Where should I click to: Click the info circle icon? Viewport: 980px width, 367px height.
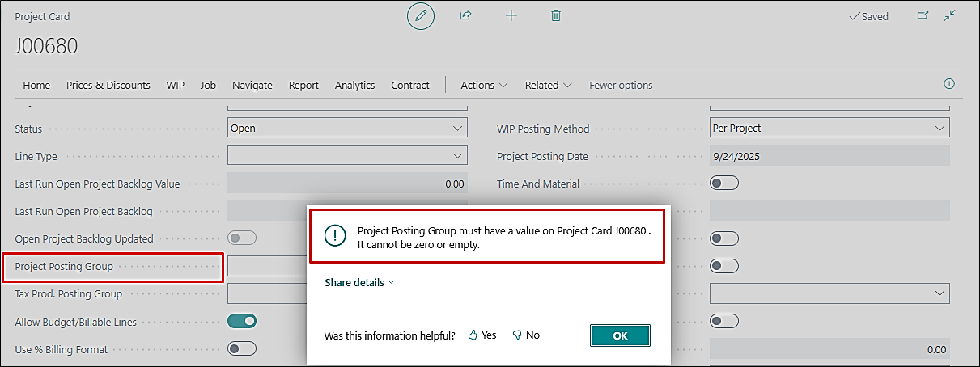(x=949, y=84)
